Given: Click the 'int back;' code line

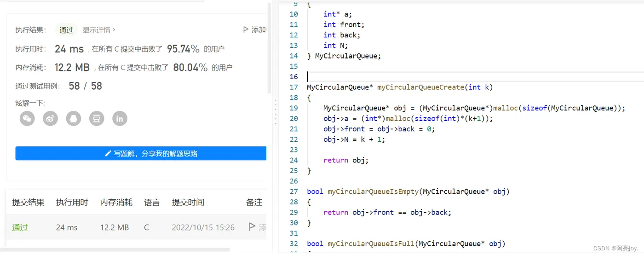Looking at the screenshot, I should (342, 35).
